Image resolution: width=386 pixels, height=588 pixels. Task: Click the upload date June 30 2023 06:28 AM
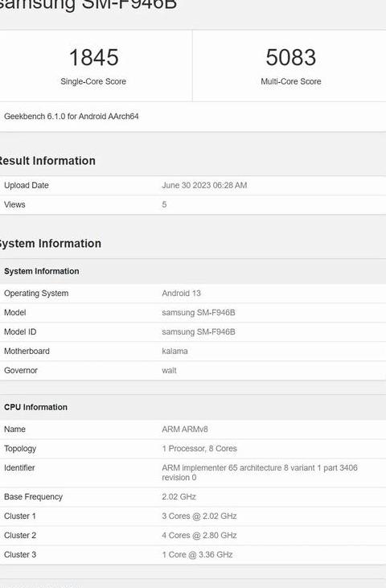204,185
